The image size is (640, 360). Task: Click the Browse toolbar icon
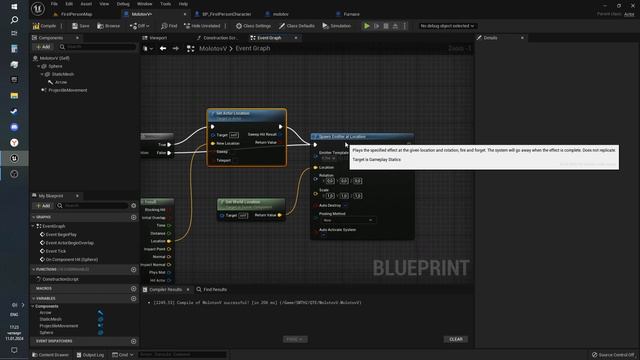(x=100, y=26)
